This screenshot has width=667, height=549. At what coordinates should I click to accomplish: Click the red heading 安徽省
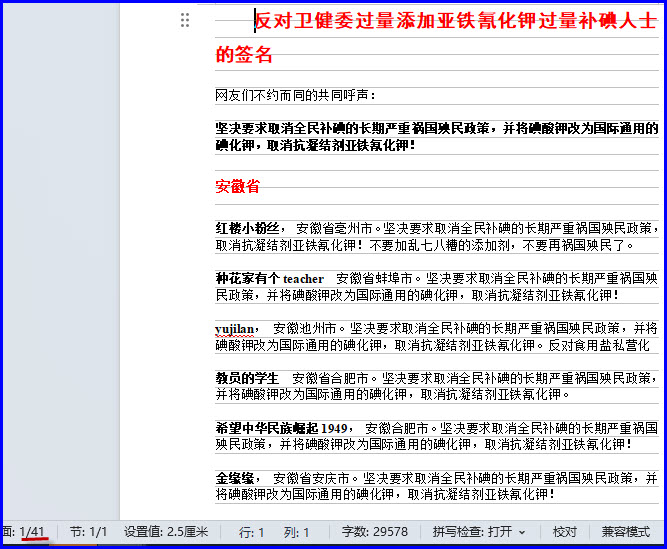(237, 186)
